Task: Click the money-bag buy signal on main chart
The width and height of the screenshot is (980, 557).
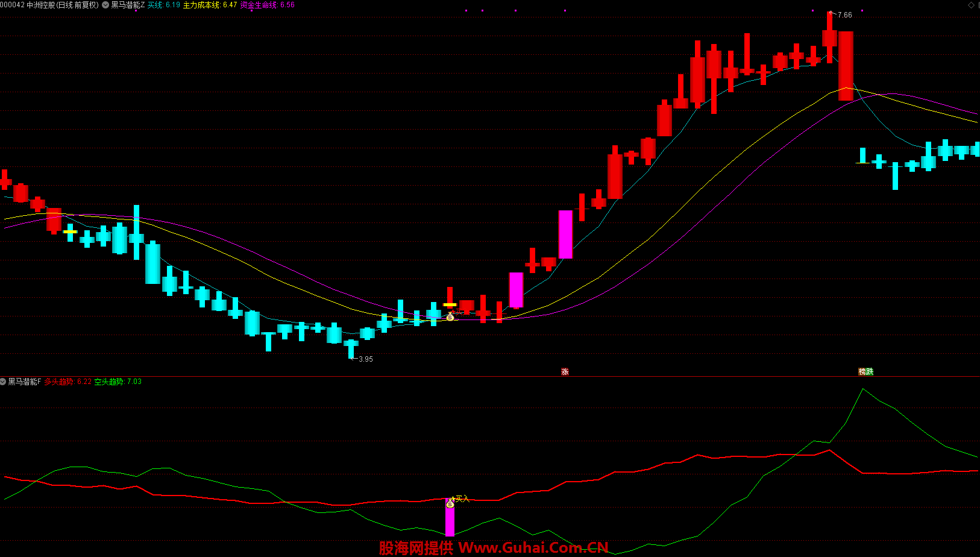Action: [x=450, y=316]
